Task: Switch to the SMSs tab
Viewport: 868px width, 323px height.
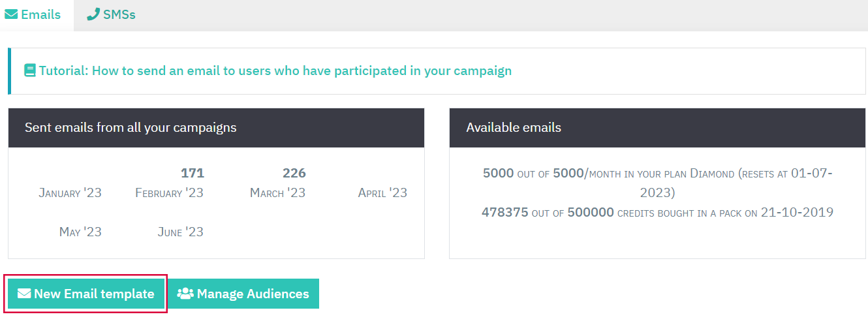Action: [112, 14]
